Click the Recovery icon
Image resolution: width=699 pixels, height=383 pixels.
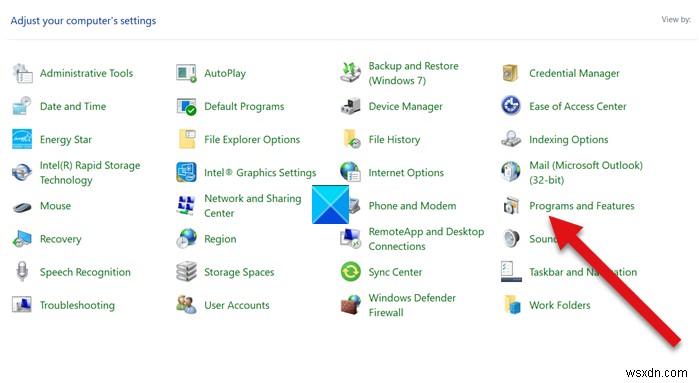(22, 239)
